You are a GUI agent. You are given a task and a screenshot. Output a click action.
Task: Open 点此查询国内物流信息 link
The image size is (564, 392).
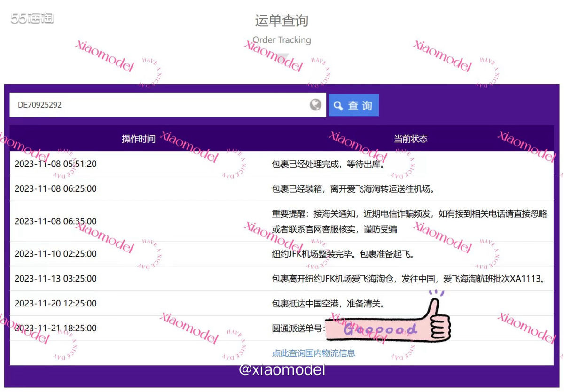coord(313,353)
